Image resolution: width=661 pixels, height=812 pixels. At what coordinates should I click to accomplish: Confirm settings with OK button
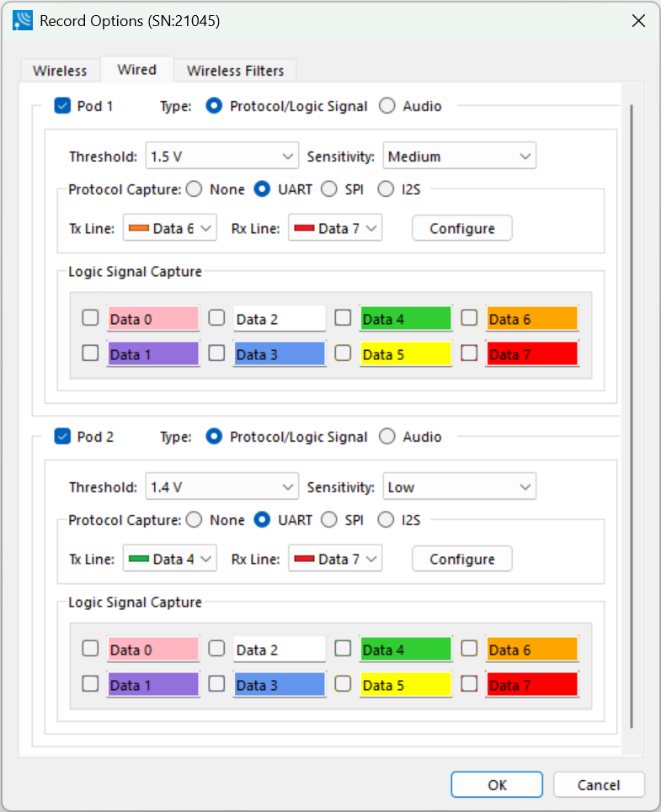coord(497,785)
